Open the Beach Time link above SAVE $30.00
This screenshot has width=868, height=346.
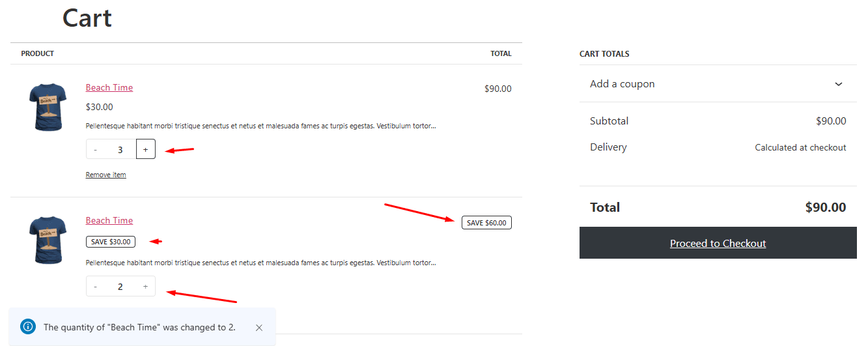[x=109, y=221]
